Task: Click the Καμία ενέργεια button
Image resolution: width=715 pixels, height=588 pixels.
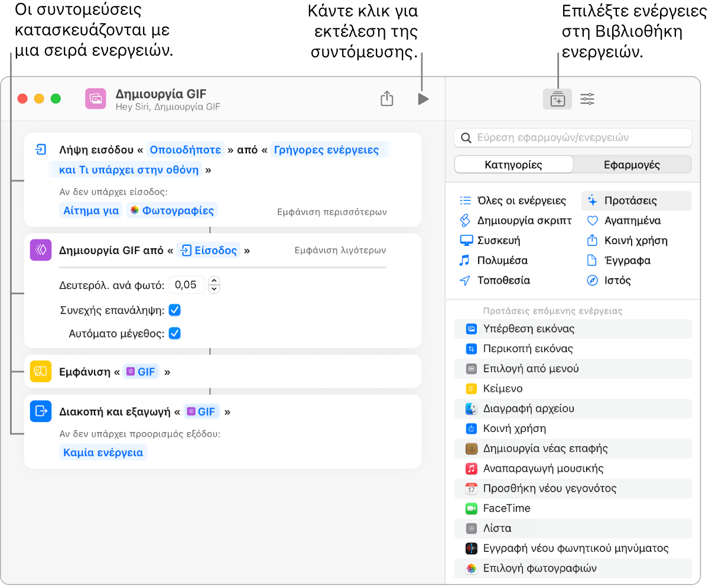Action: (103, 453)
